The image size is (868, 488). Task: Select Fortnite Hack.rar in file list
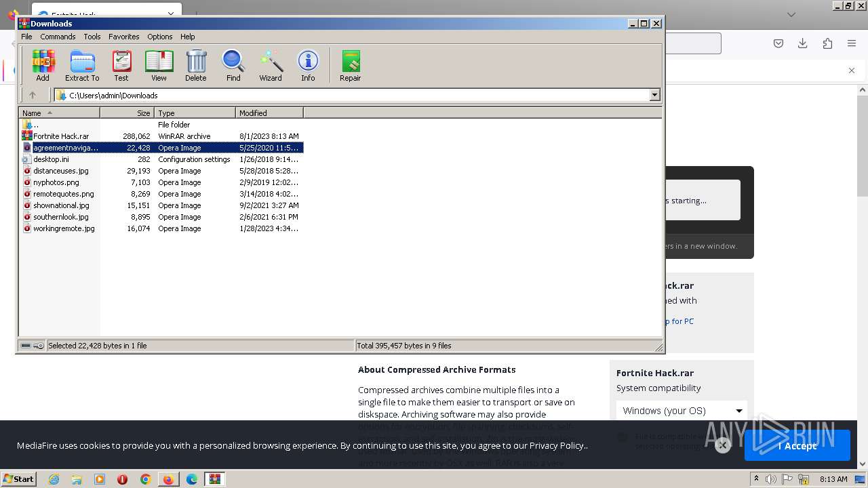point(161,136)
